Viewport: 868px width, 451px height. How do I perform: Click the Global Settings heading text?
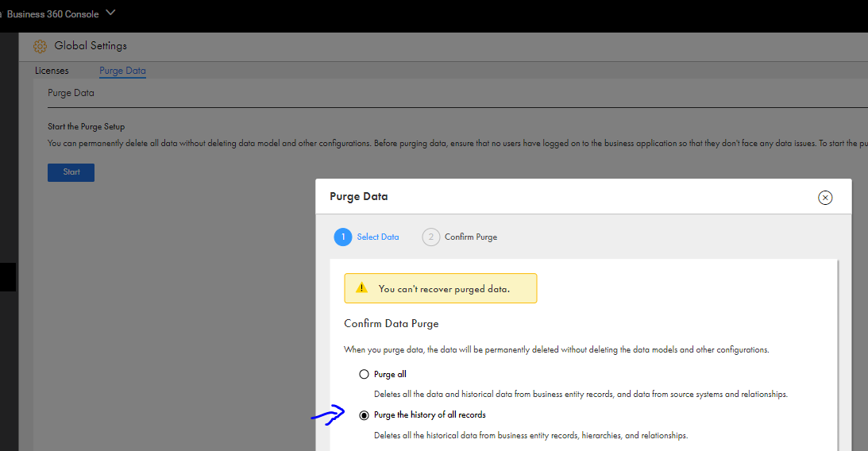coord(91,46)
